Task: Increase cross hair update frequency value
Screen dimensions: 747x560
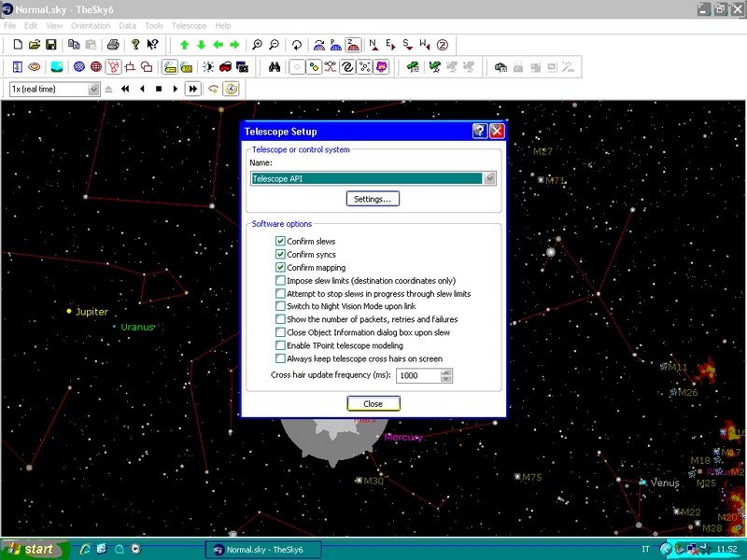Action: (x=446, y=372)
